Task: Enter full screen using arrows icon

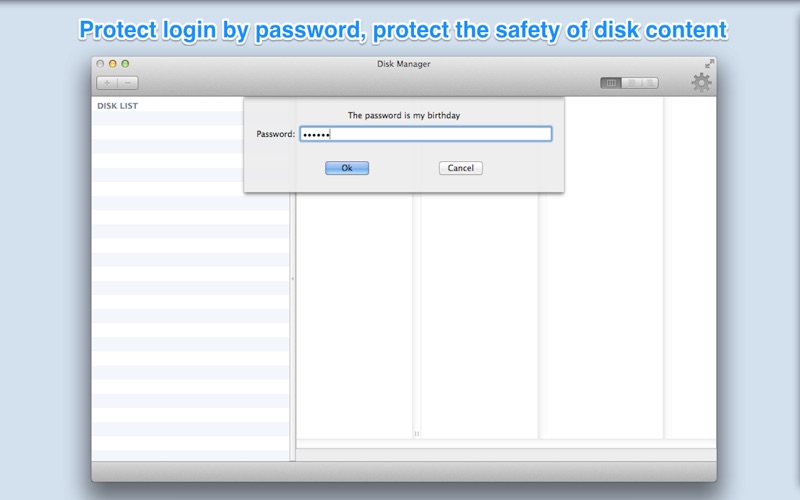Action: 709,63
